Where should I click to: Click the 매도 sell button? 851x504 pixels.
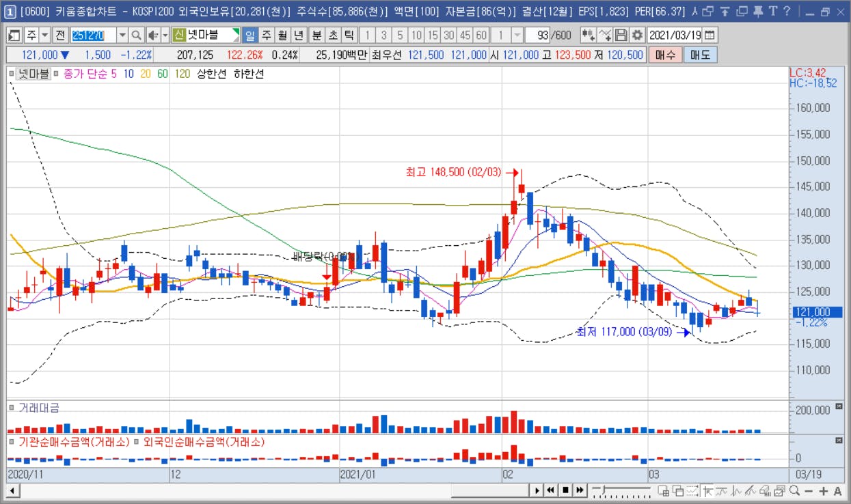pyautogui.click(x=700, y=55)
